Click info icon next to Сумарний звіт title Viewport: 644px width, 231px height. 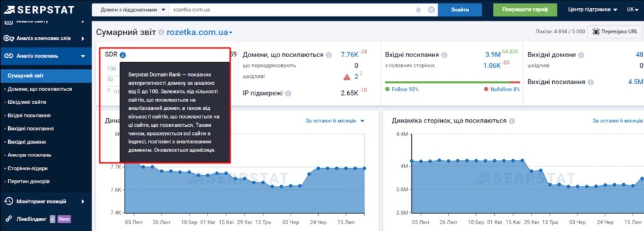point(162,33)
